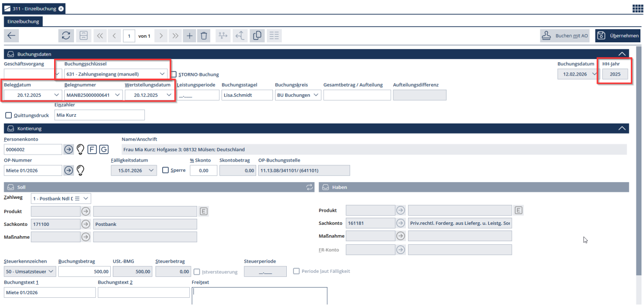Click arrow button beside OP-Nummer field
Screen dimensions: 644x307
pos(69,170)
